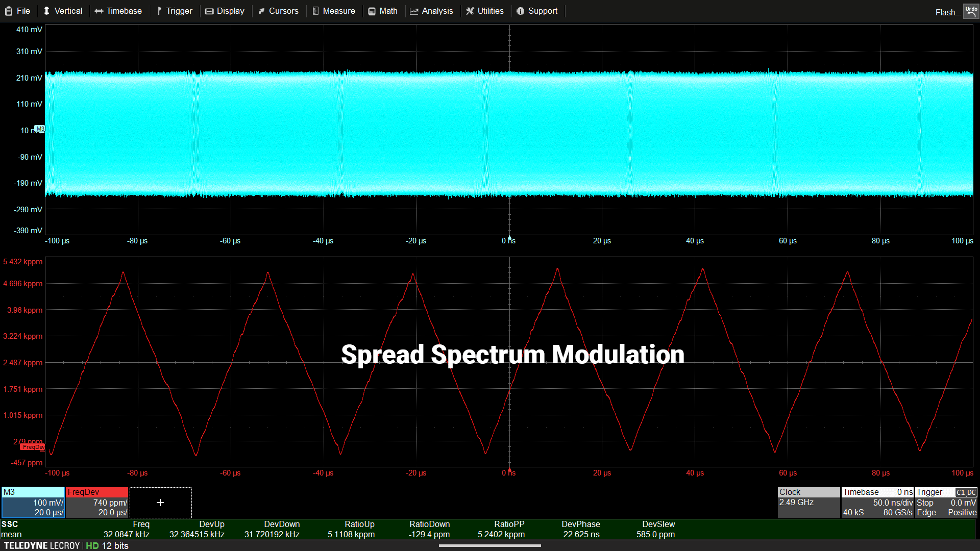Click the FreqDev trace marker on lower grid
This screenshot has height=551, width=980.
coord(33,447)
